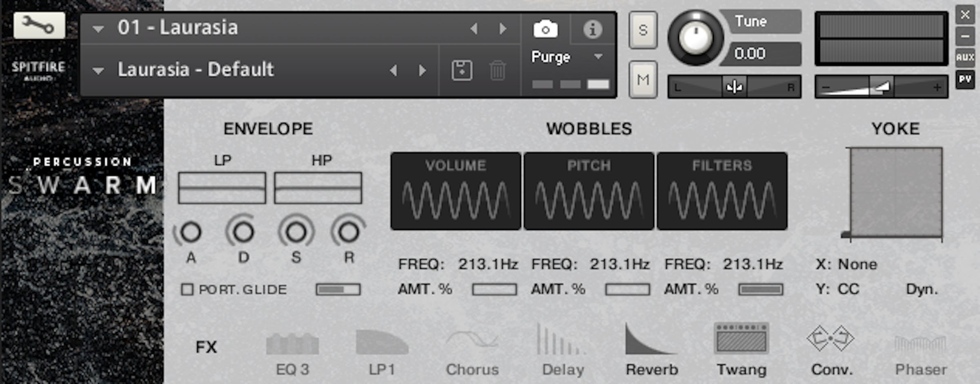Screen dimensions: 980x384
Task: Expand the 01 - Laurasia instrument dropdown
Action: click(x=98, y=29)
